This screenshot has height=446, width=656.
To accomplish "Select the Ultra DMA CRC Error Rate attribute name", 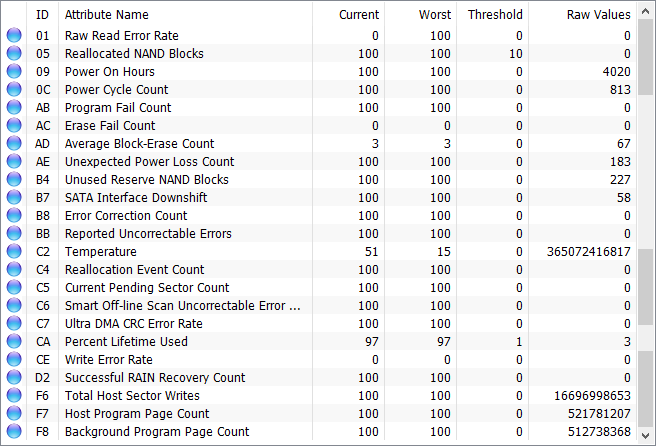I will tap(133, 323).
